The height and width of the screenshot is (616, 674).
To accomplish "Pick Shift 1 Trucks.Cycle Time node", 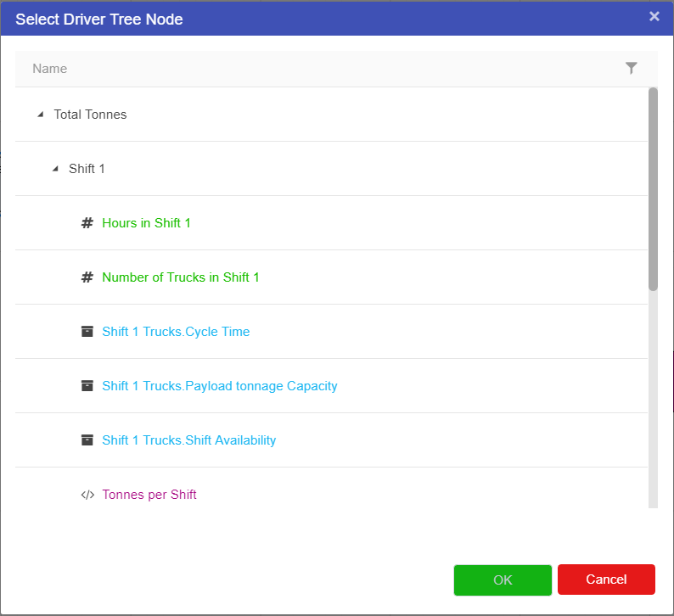I will pos(176,332).
